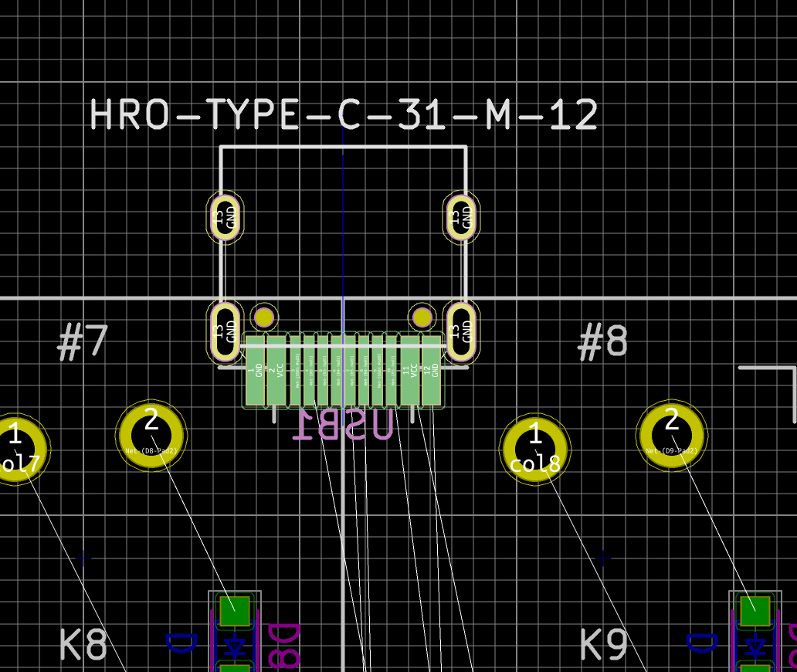Click the #8 silkscreen label
797x672 pixels.
[x=603, y=341]
